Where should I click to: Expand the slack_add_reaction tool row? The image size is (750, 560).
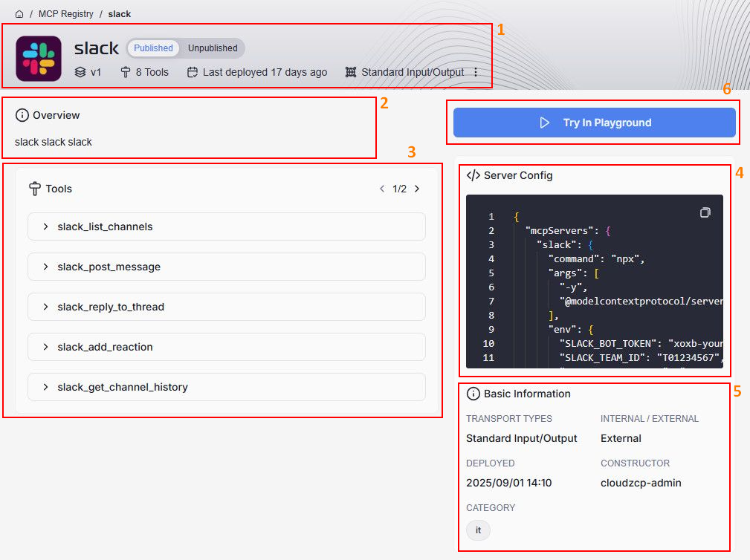tap(227, 347)
